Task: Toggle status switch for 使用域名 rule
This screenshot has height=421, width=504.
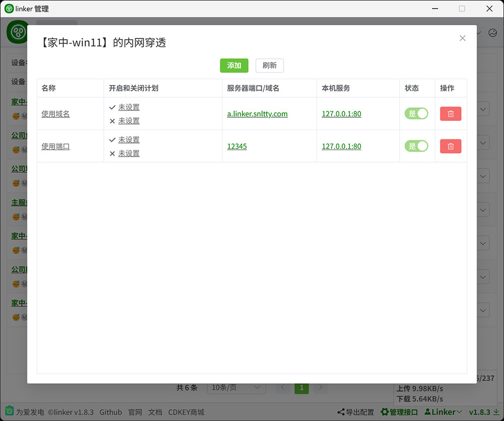Action: pyautogui.click(x=416, y=114)
